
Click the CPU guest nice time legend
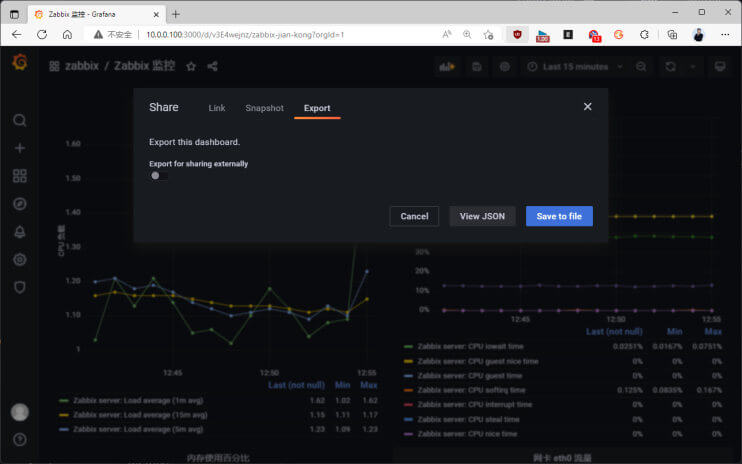[x=477, y=361]
